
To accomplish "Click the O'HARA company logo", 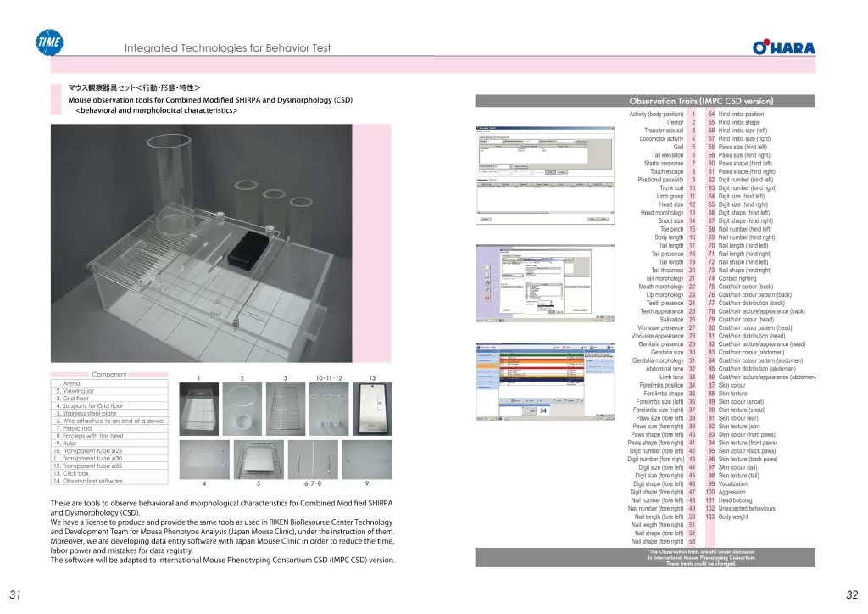I will (783, 47).
